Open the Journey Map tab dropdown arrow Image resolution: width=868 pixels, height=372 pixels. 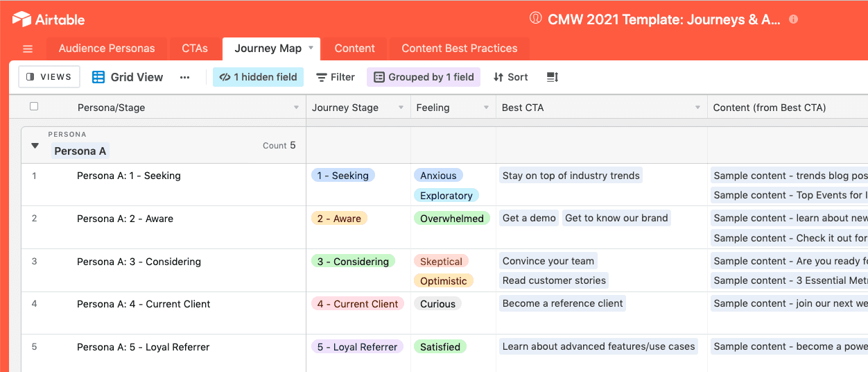click(x=311, y=48)
